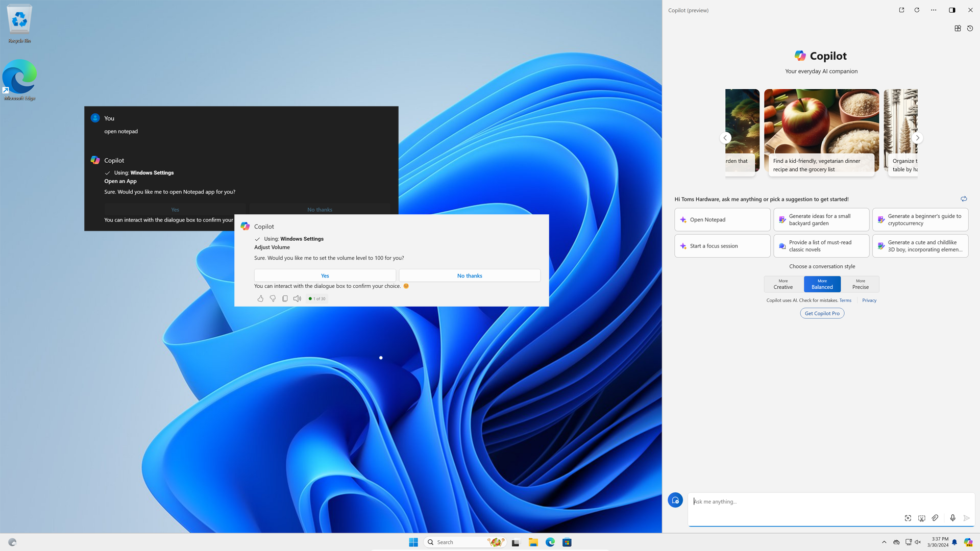Refresh suggestions using the refresh icon
This screenshot has width=980, height=551.
[964, 199]
